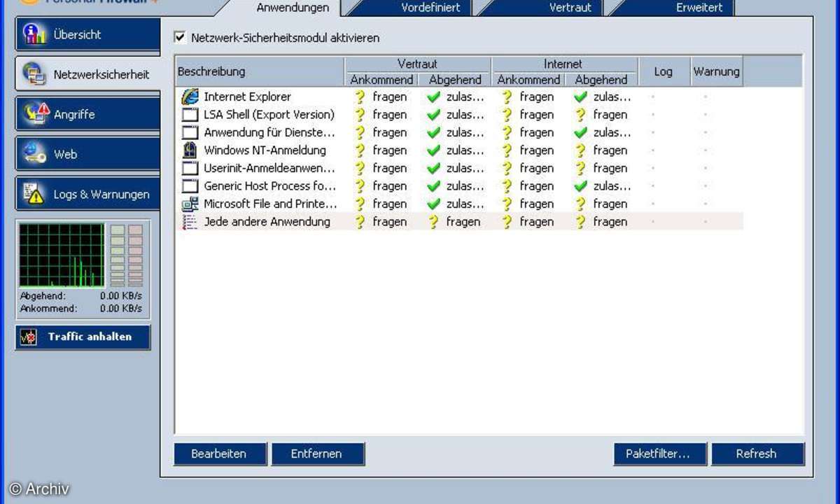Click the Vertraut column group header
Viewport: 840px width, 504px height.
(x=418, y=64)
